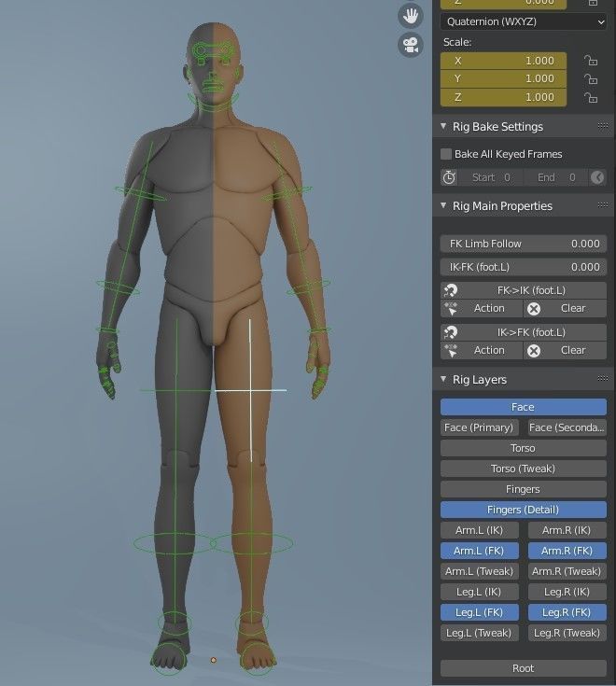Enable the Bake All Keyed Frames checkbox
The width and height of the screenshot is (616, 686).
click(x=446, y=154)
